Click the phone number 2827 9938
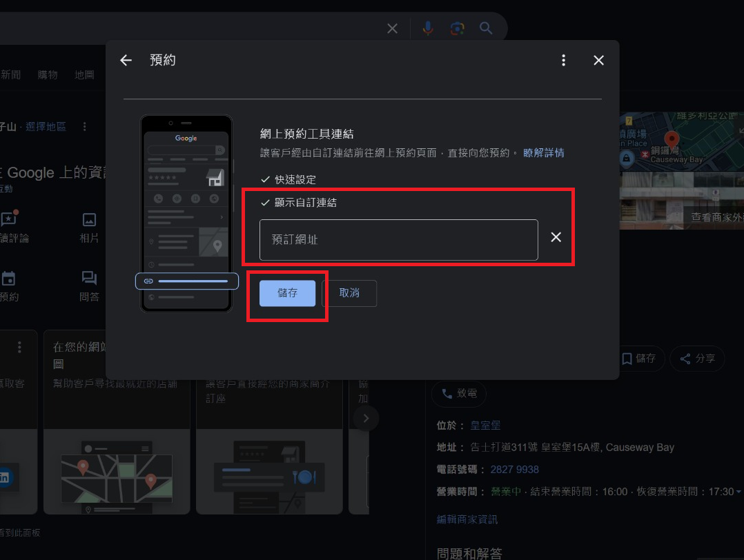This screenshot has height=560, width=744. 514,470
